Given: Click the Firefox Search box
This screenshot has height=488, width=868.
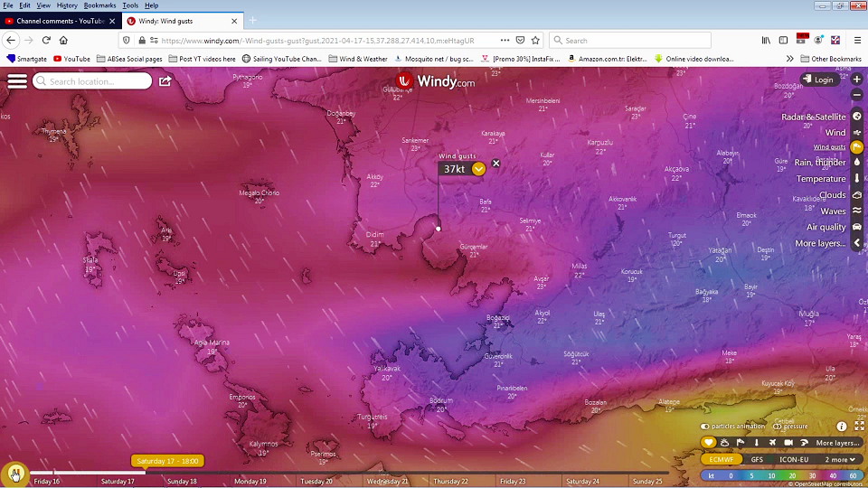Looking at the screenshot, I should 630,41.
